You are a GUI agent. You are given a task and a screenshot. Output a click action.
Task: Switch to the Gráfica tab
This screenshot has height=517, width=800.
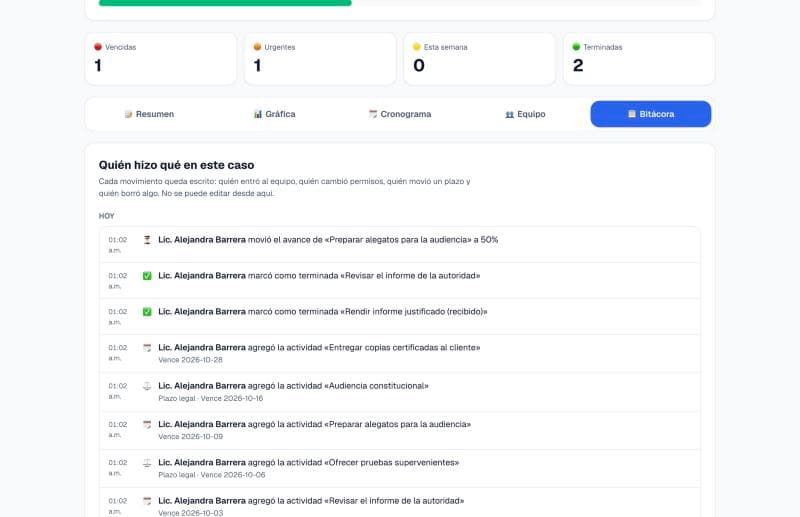coord(274,114)
